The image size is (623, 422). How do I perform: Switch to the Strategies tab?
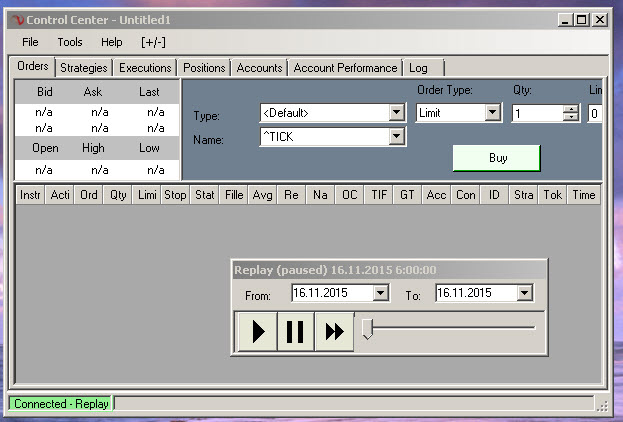pos(83,68)
